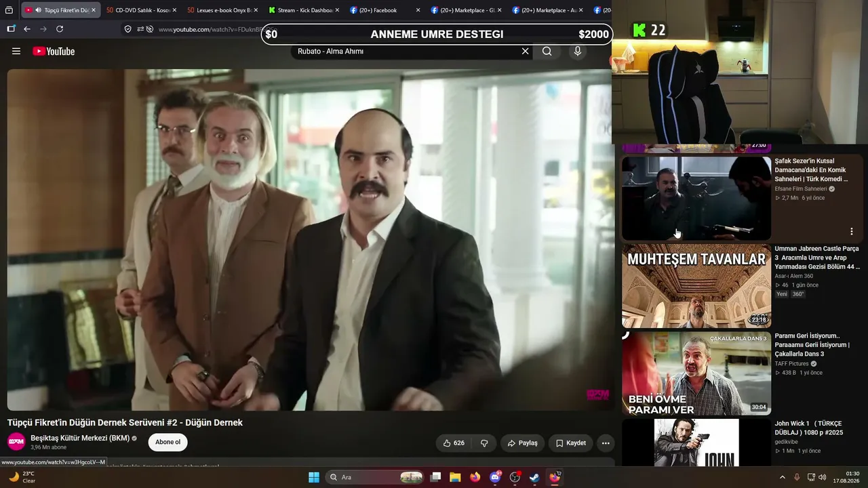
Task: Switch to Lexues e-book Onyx tab
Action: tap(222, 10)
